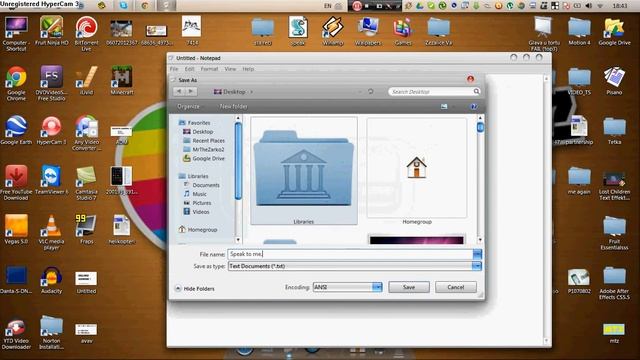The height and width of the screenshot is (360, 640).
Task: Create a New folder
Action: coord(233,107)
